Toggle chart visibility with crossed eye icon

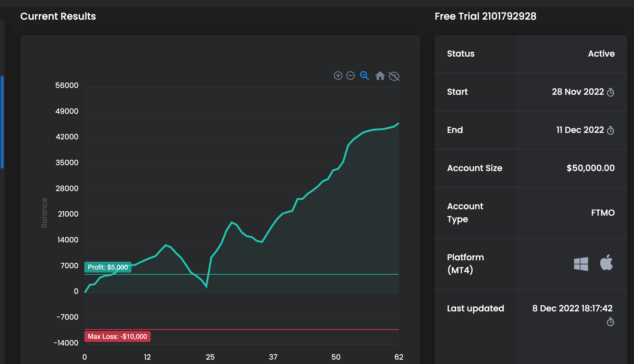tap(394, 76)
